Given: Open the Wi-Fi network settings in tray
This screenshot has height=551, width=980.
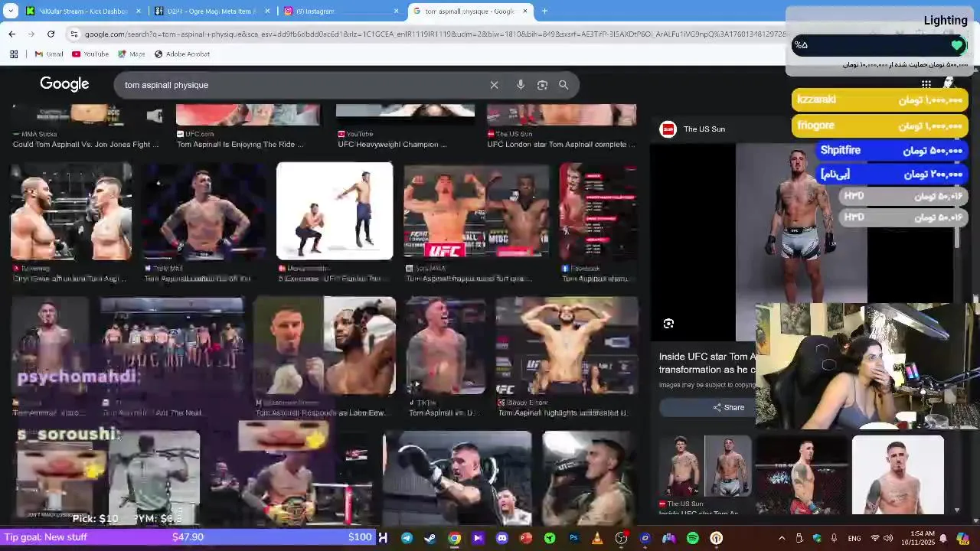Looking at the screenshot, I should coord(875,538).
